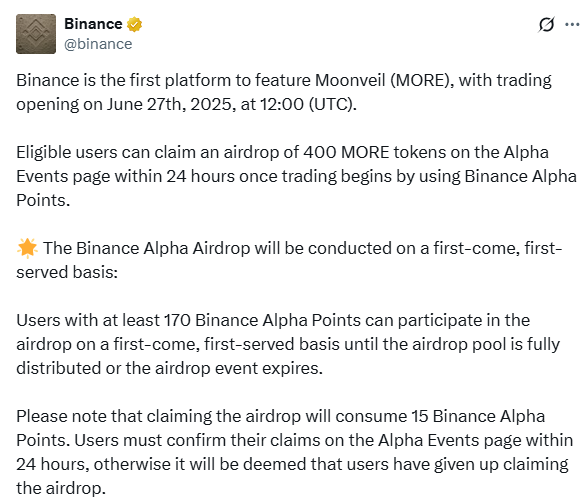Click 'Users must confirm their claims' sentence
Viewport: 584px width, 500px height.
pyautogui.click(x=197, y=440)
